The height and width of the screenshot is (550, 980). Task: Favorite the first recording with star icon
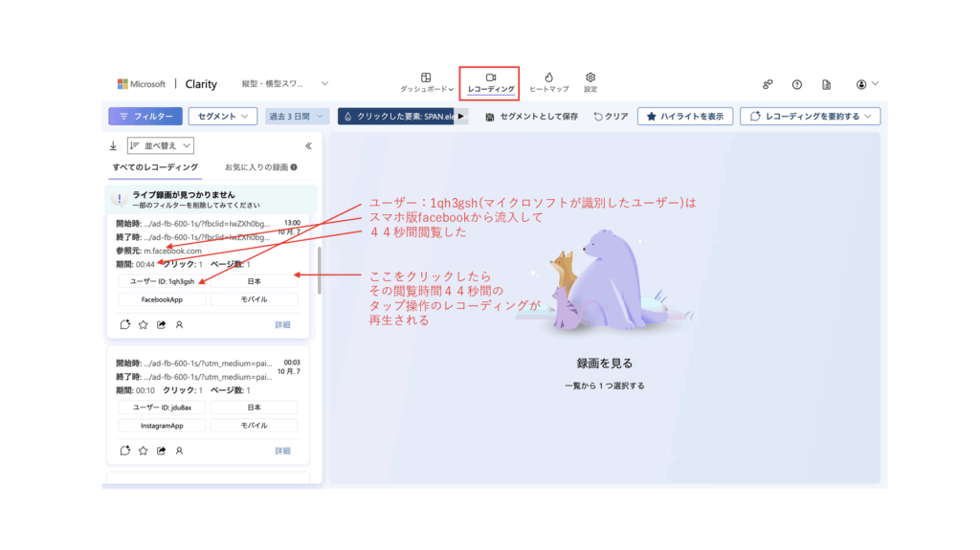point(143,324)
